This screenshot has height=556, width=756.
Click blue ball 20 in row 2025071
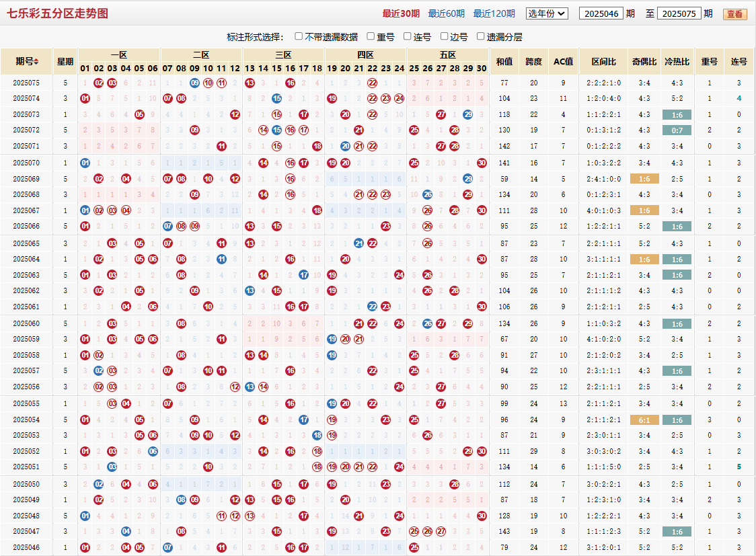coord(345,146)
